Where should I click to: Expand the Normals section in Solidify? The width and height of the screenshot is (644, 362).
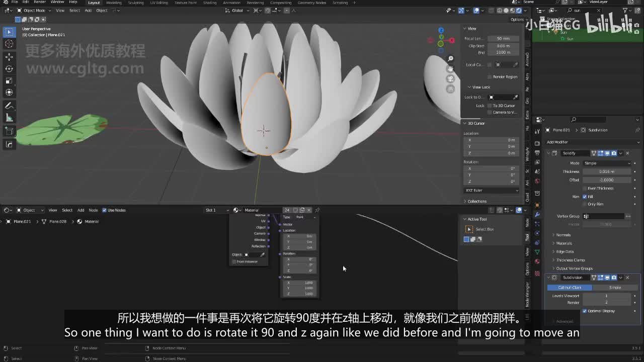(563, 235)
